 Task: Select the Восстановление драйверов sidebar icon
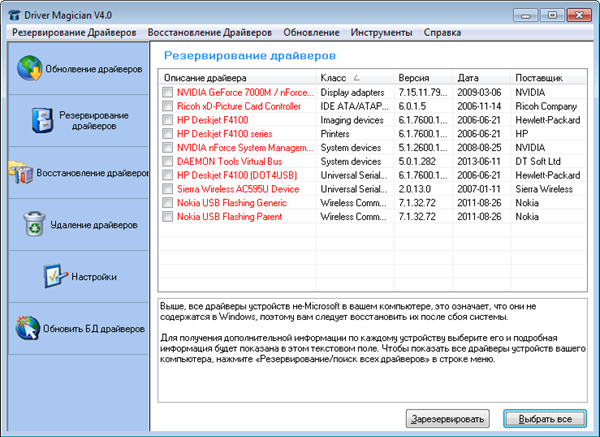(20, 172)
